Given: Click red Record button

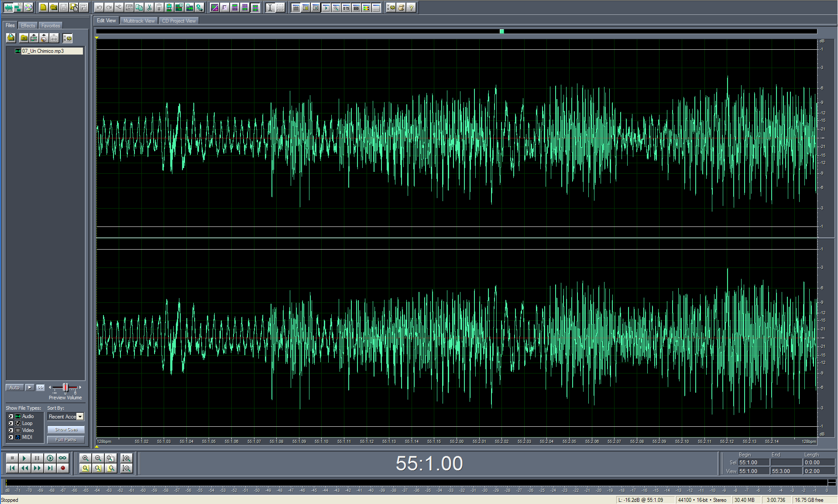Looking at the screenshot, I should pos(63,468).
